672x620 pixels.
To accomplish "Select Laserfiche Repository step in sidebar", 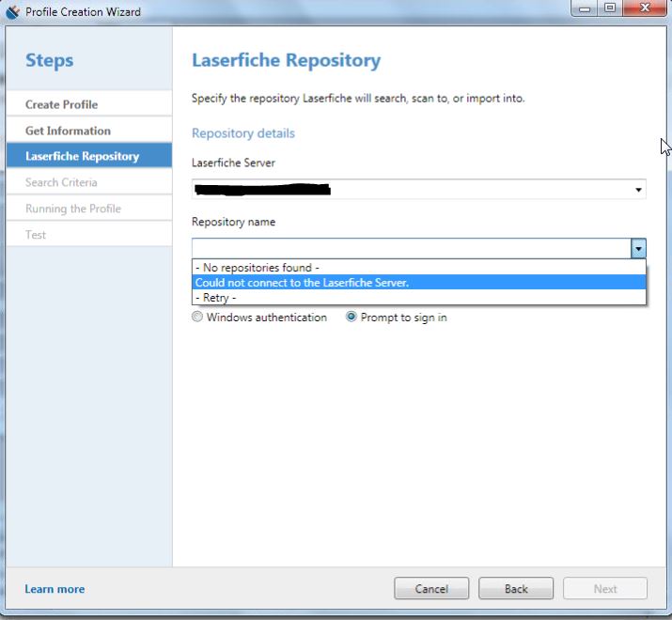I will tap(89, 156).
